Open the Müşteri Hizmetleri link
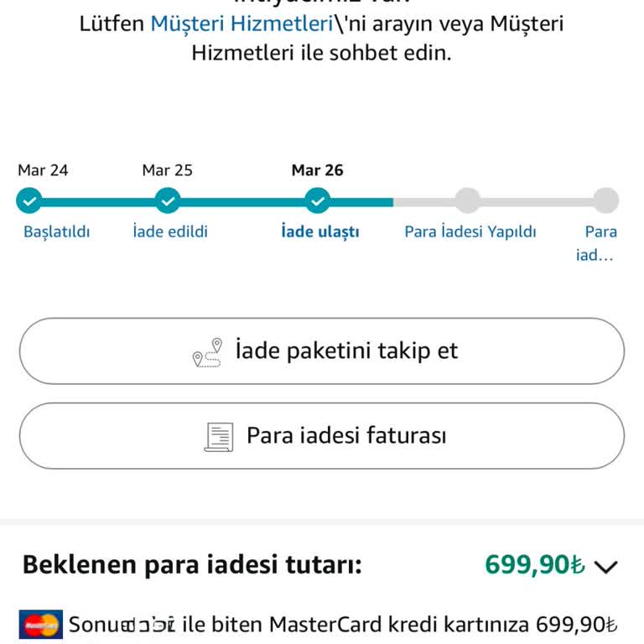644x644 pixels. click(242, 23)
